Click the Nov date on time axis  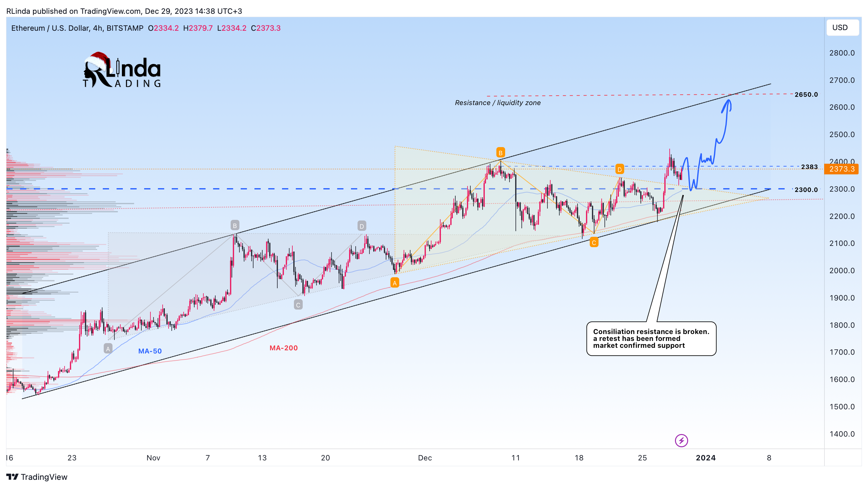point(153,458)
